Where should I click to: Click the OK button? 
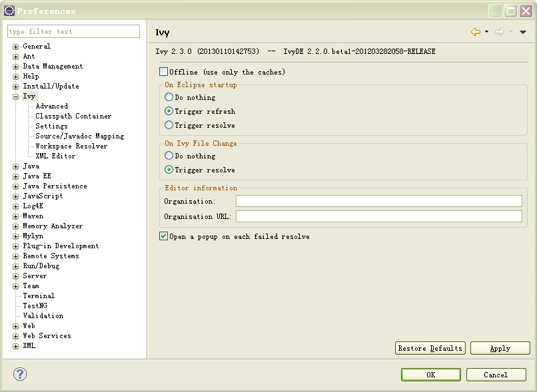[x=430, y=375]
